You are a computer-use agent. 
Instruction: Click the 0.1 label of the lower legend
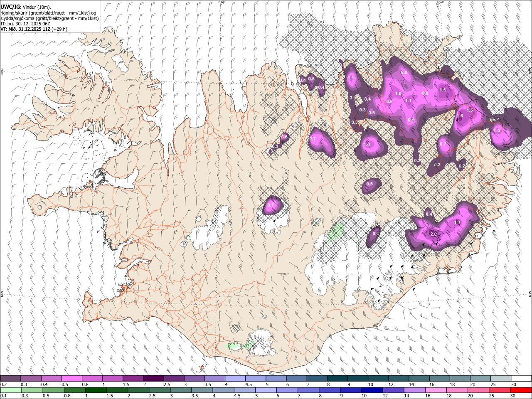pyautogui.click(x=3, y=396)
